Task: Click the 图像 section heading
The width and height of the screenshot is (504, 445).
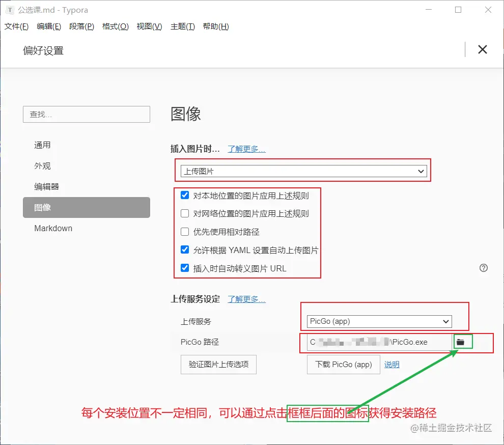Action: coord(185,114)
